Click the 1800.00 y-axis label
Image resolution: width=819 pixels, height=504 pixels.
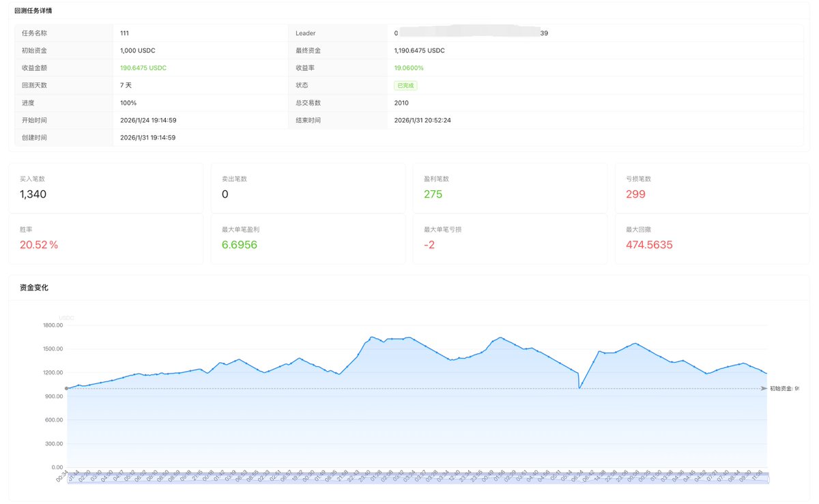tap(52, 325)
